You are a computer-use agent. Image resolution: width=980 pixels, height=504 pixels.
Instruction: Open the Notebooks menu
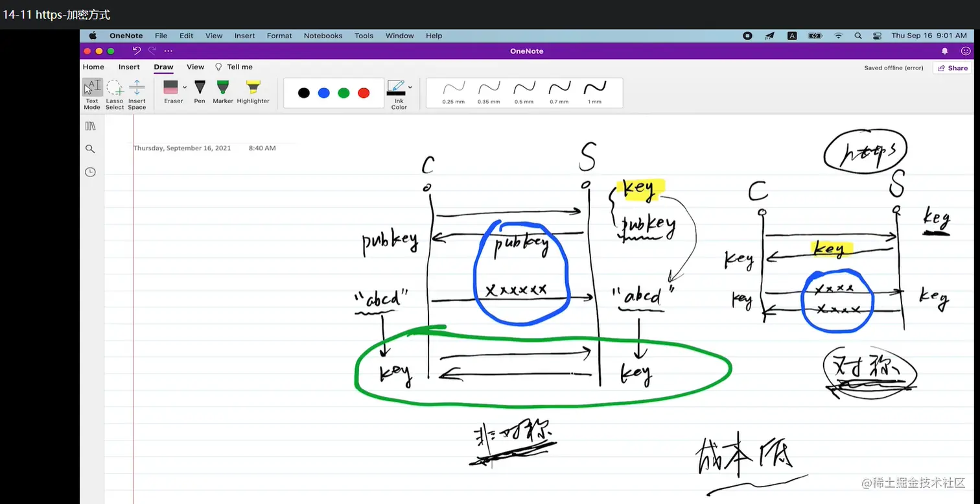[323, 36]
